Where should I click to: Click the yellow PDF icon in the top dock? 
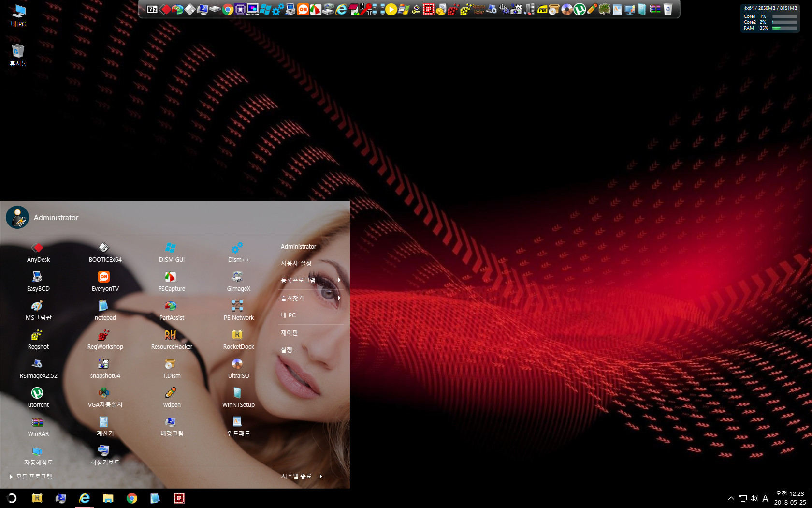point(542,9)
